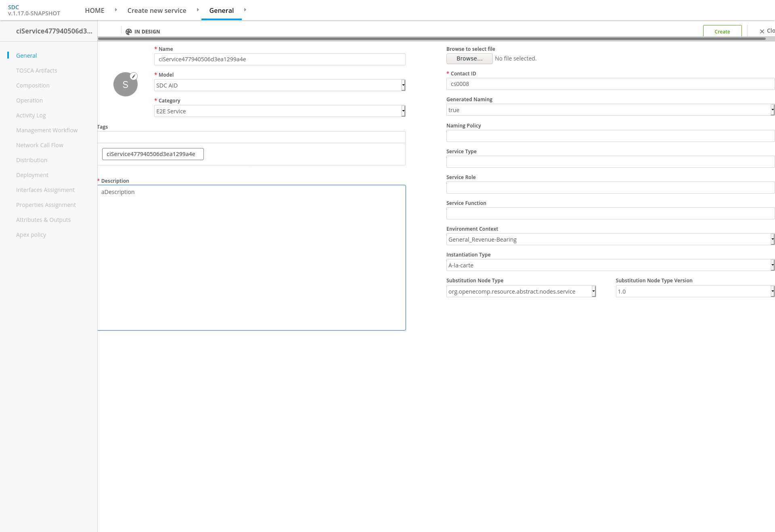Open Composition in sidebar

tap(33, 86)
